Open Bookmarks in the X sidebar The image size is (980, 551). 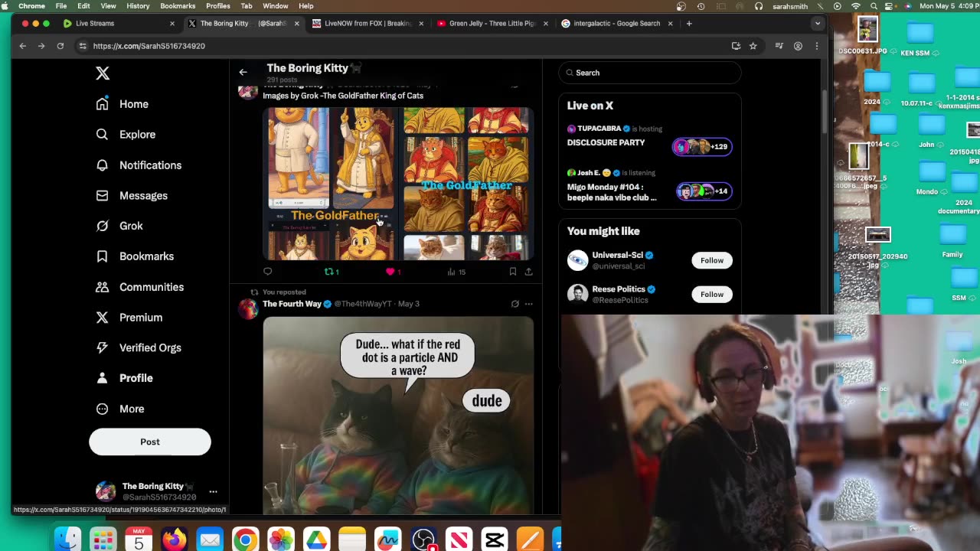tap(136, 256)
